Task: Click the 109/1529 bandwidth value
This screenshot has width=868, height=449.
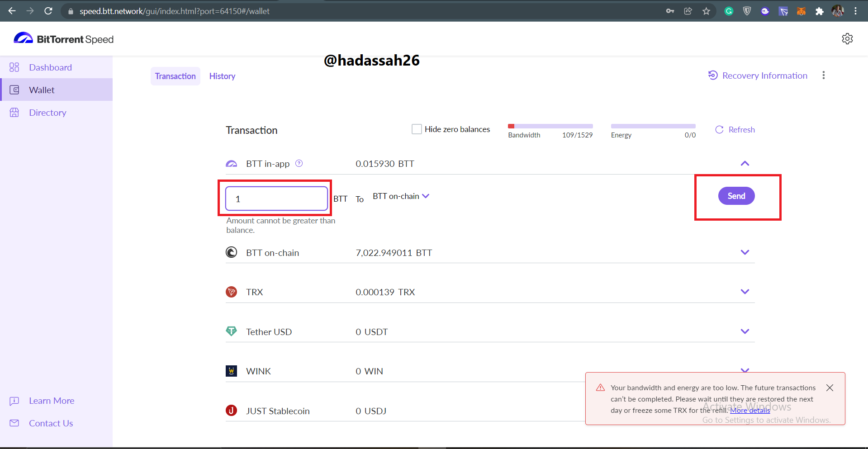Action: [x=577, y=135]
